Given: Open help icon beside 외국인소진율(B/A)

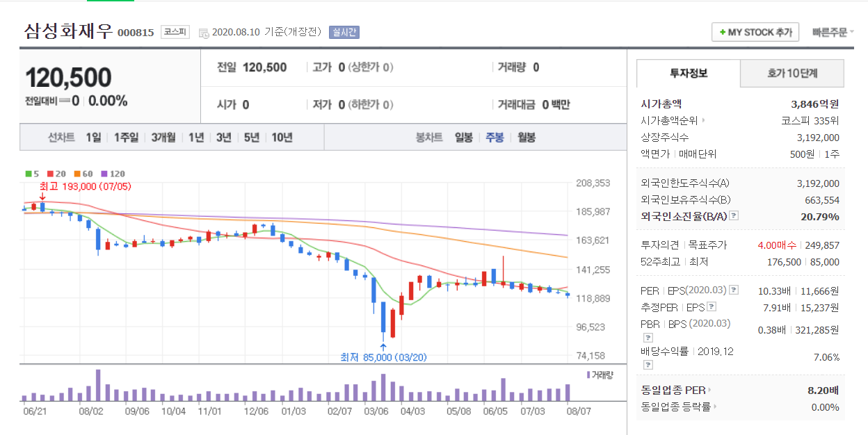Looking at the screenshot, I should point(734,216).
